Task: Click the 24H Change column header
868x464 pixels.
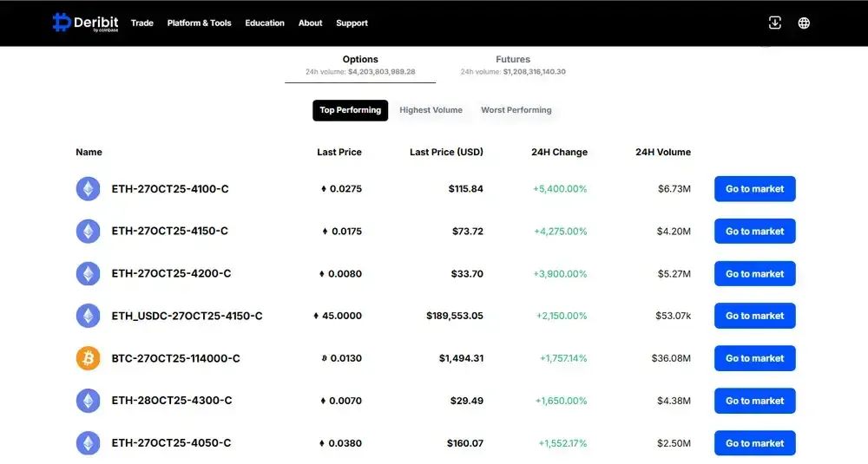Action: 559,152
